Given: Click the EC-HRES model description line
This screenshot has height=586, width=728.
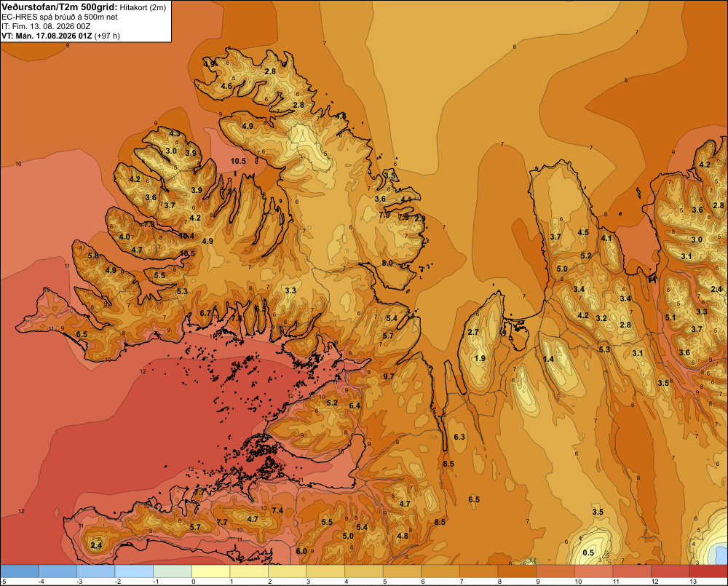Looking at the screenshot, I should 60,17.
